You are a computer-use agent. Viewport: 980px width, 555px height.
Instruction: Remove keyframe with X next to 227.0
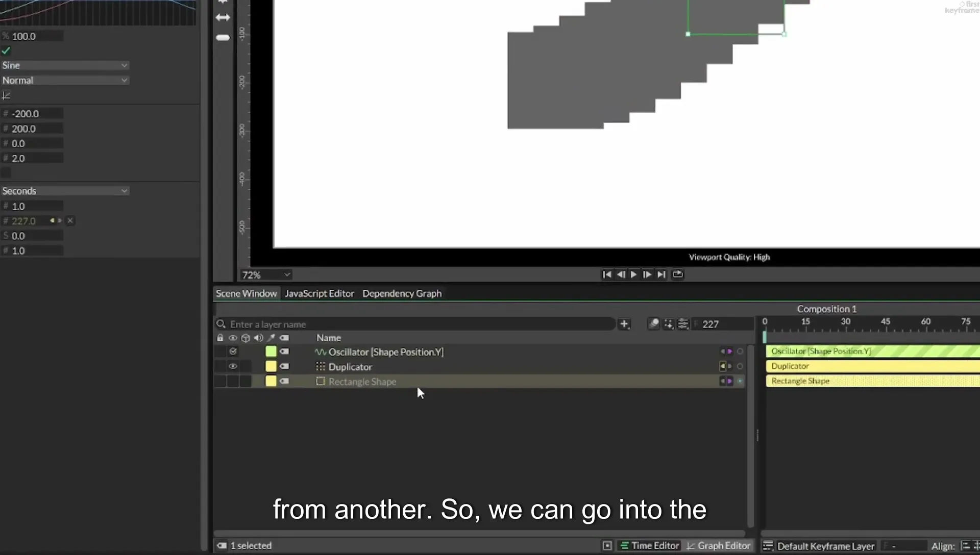tap(70, 220)
